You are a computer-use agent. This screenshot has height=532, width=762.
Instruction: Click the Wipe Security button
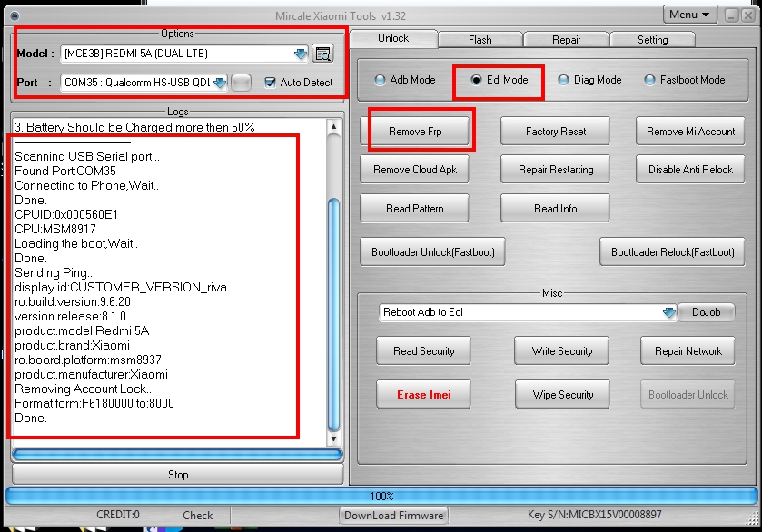pyautogui.click(x=563, y=395)
